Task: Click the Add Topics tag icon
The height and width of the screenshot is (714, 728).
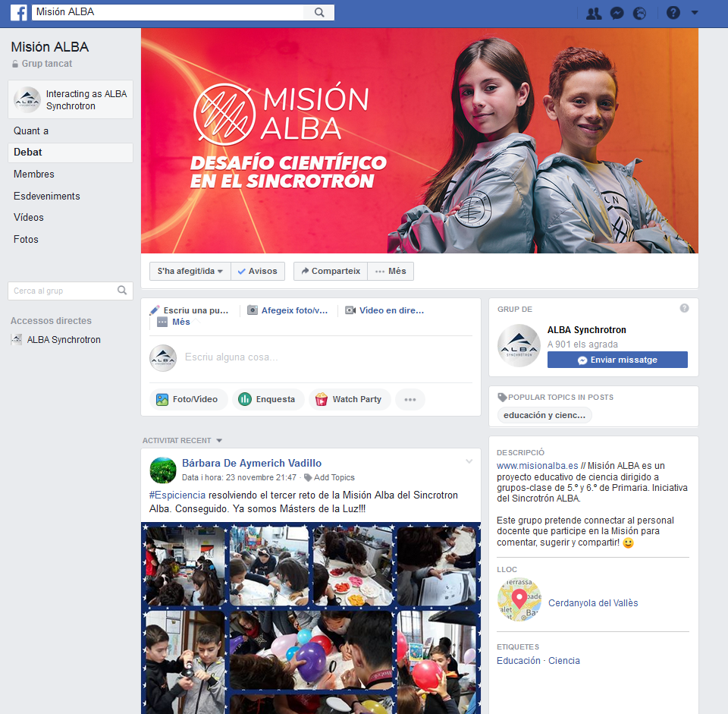Action: pos(307,477)
